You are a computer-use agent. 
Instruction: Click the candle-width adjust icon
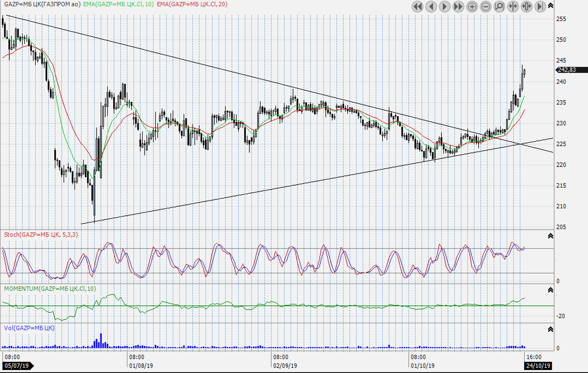tap(527, 6)
